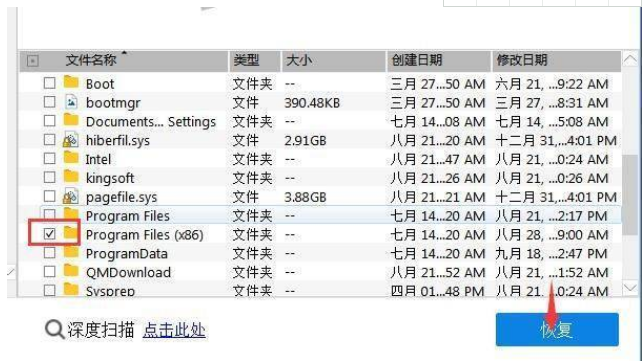The height and width of the screenshot is (361, 642).
Task: Click the Boot folder icon
Action: click(x=71, y=82)
